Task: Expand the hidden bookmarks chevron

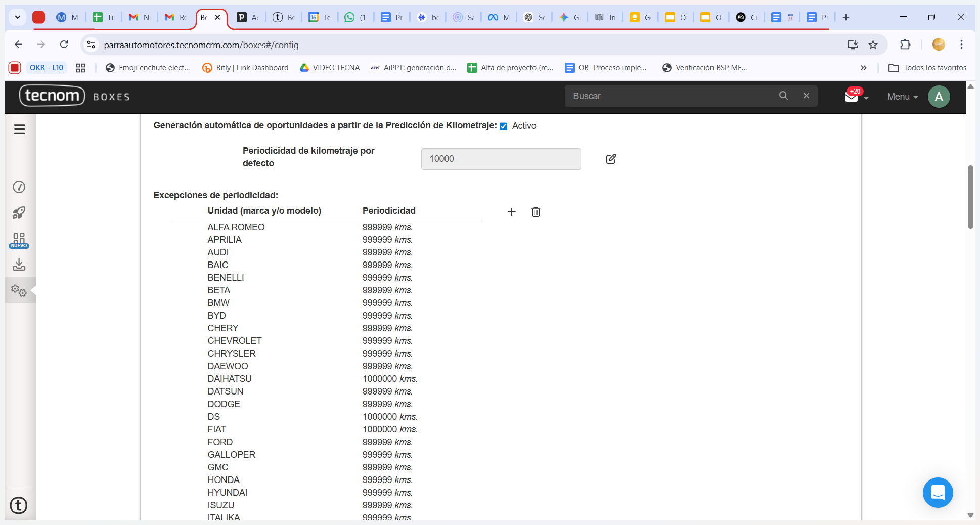Action: pos(863,68)
